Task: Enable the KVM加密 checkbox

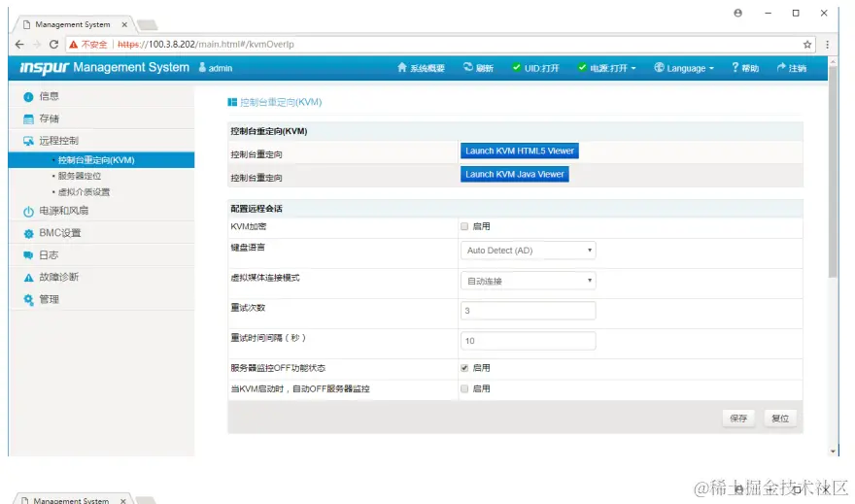Action: [464, 226]
